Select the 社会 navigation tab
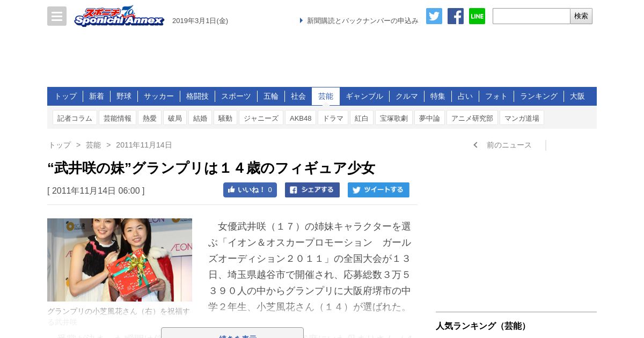Image resolution: width=644 pixels, height=338 pixels. [x=298, y=96]
